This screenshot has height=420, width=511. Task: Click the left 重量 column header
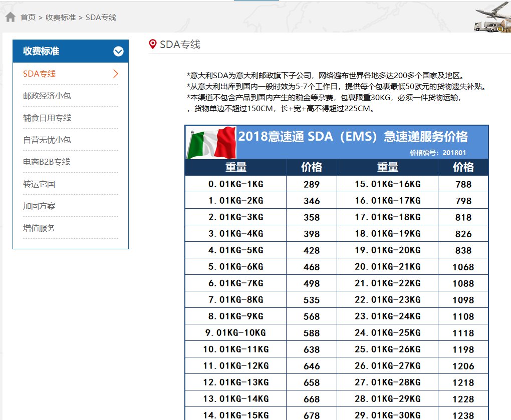[236, 167]
